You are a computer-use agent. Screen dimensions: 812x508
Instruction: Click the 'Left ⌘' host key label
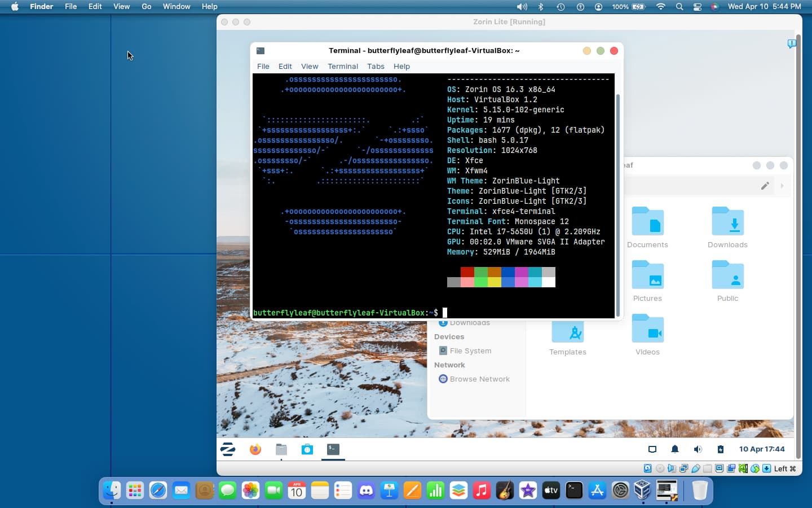tap(785, 468)
